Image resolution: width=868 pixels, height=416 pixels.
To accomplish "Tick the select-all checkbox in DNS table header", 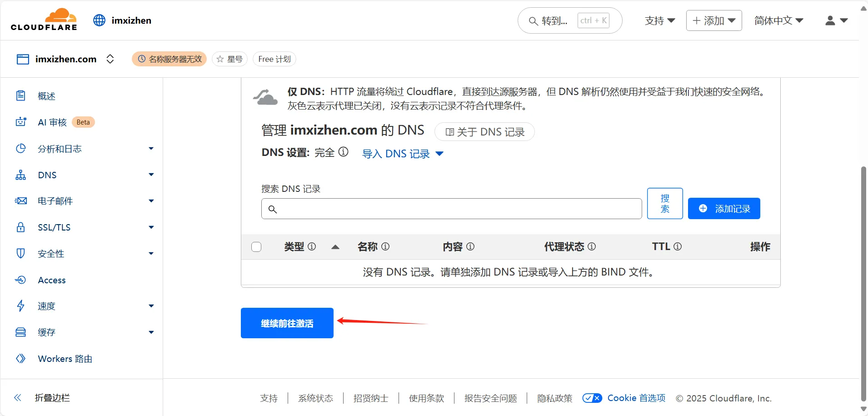I will pos(256,247).
